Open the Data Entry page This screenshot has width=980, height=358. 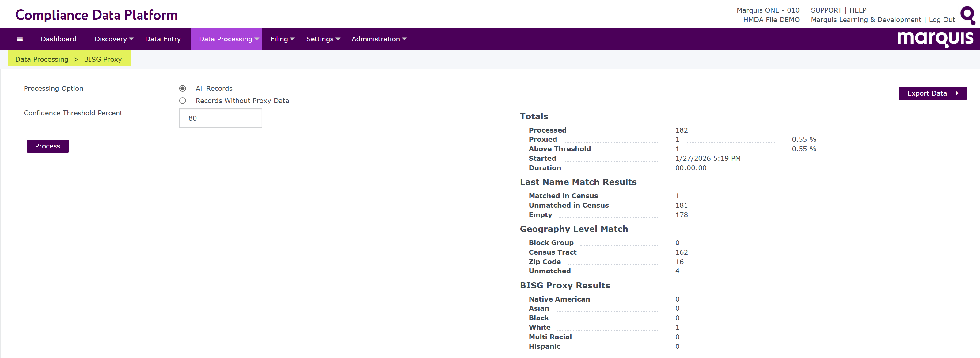click(163, 39)
